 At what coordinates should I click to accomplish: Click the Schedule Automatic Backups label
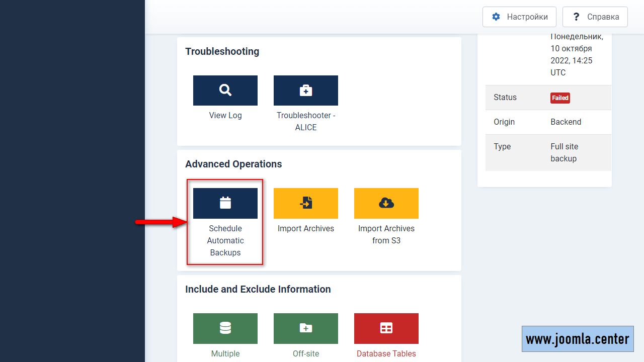[x=225, y=240]
